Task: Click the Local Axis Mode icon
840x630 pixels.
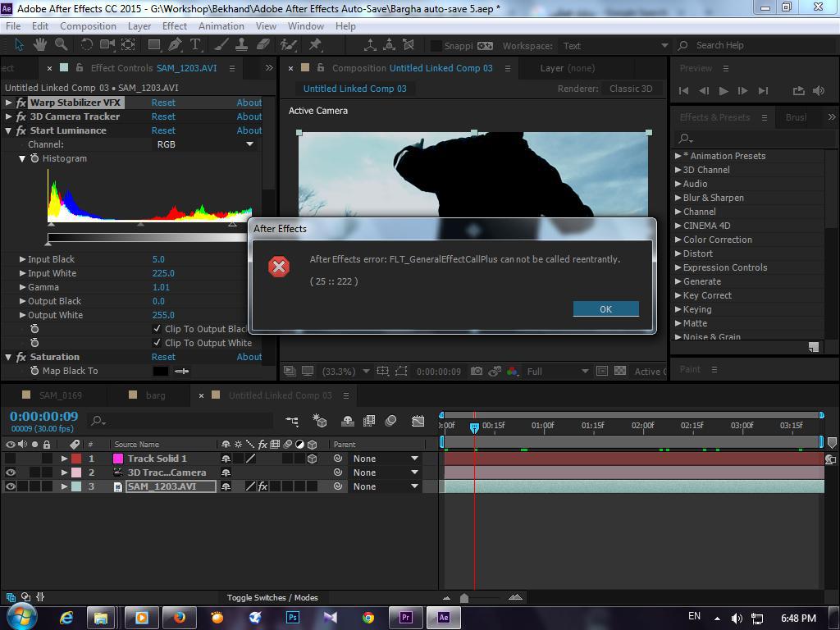Action: click(x=370, y=46)
